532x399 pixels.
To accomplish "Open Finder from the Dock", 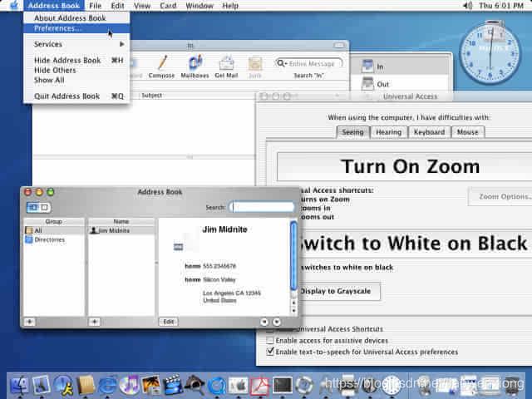I will (x=19, y=385).
